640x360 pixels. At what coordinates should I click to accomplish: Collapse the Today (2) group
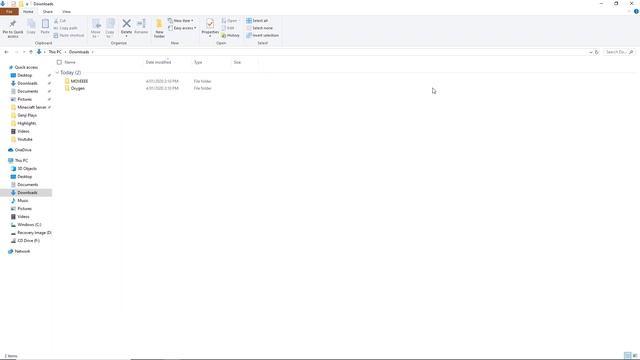57,73
